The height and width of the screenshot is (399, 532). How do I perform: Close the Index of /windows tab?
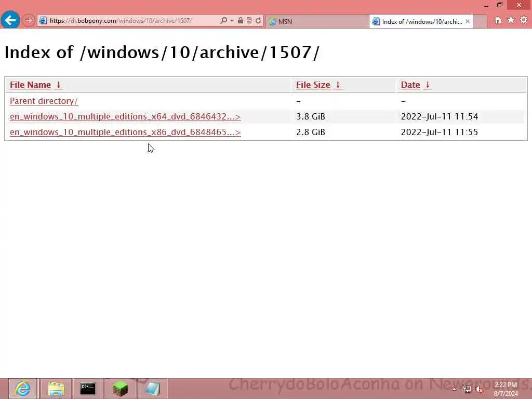tap(468, 21)
